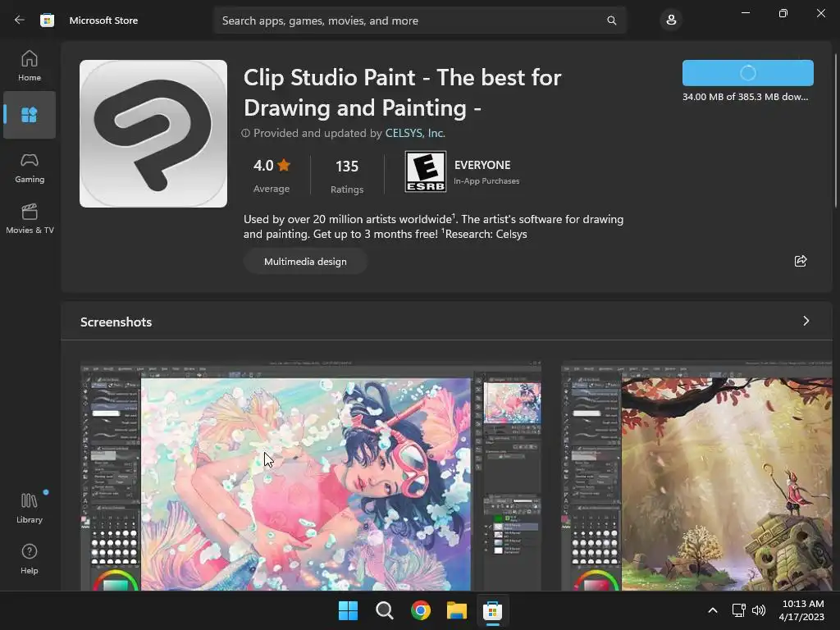Open Windows taskbar search
The height and width of the screenshot is (630, 840).
pos(384,610)
